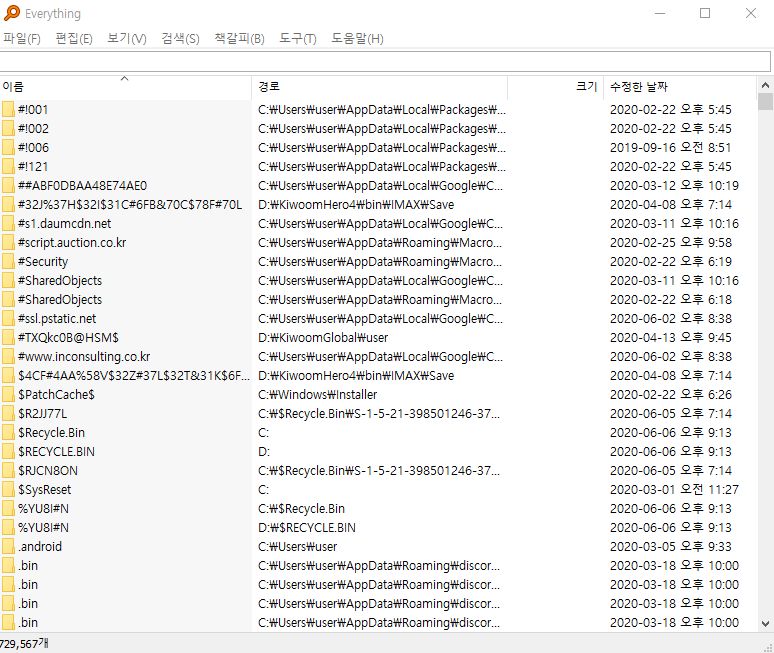The image size is (774, 653).
Task: Select folder icon for #Security
Action: pos(8,262)
